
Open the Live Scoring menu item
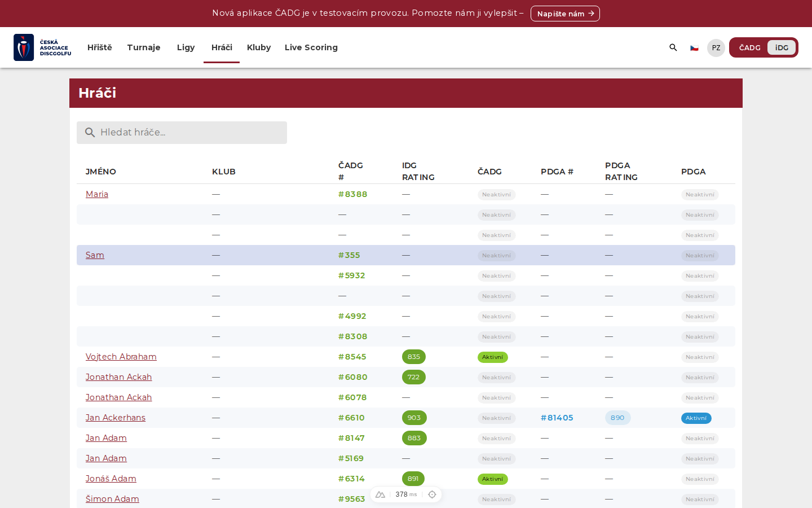(311, 47)
